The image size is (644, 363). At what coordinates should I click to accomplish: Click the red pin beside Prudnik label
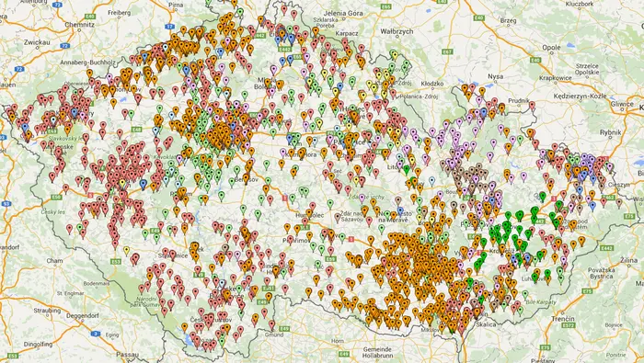pos(532,106)
